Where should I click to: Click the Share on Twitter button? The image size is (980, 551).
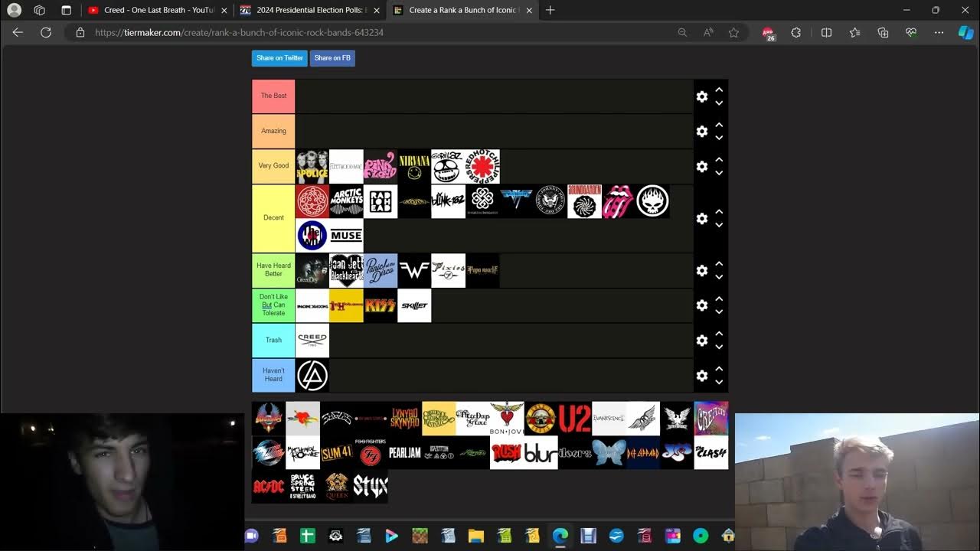279,58
